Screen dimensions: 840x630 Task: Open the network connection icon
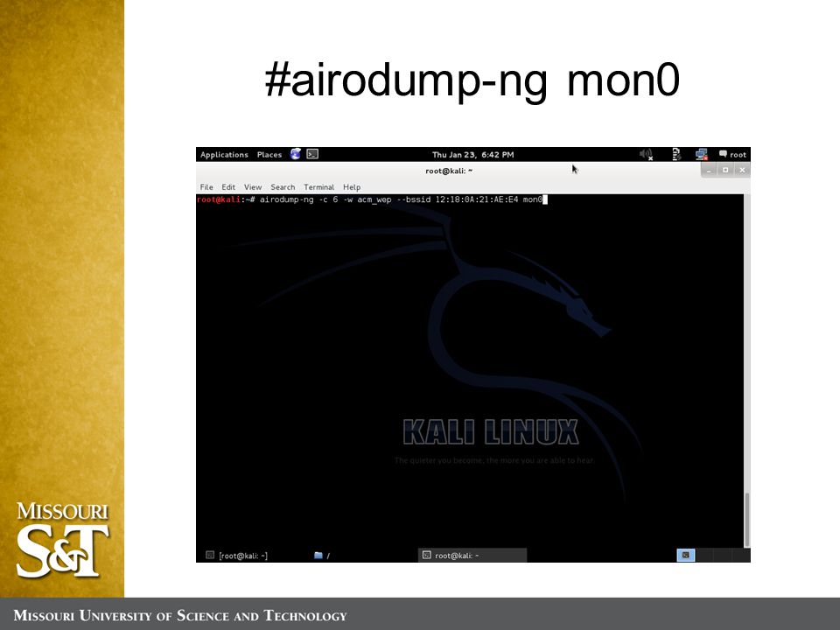pyautogui.click(x=701, y=154)
